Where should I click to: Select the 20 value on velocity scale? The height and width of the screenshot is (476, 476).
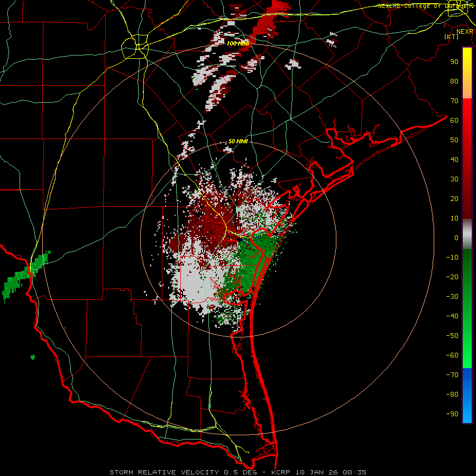coord(454,199)
